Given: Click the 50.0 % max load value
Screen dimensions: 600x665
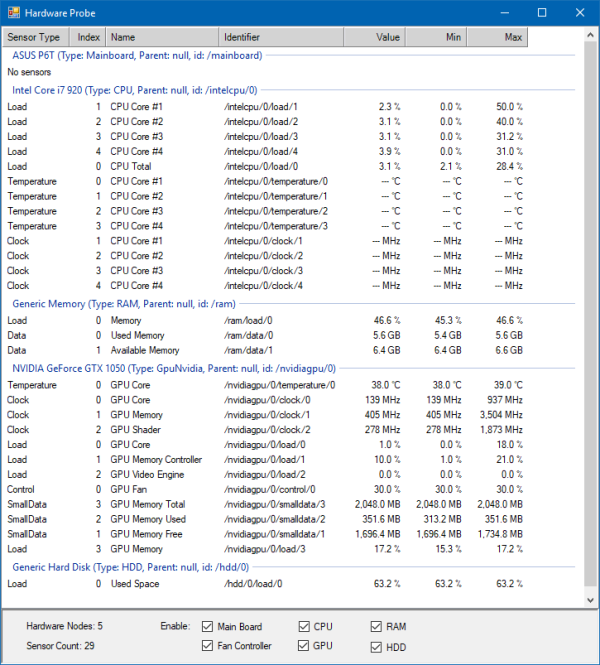Looking at the screenshot, I should [x=510, y=107].
